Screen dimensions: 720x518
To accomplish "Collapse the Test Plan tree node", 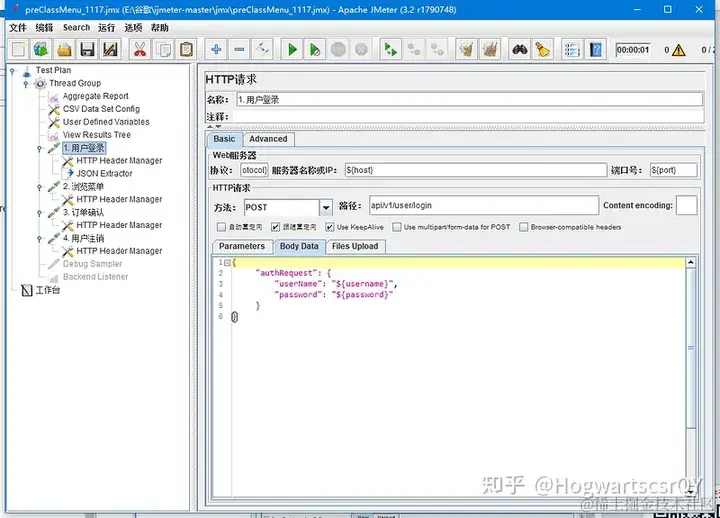I will [x=13, y=71].
